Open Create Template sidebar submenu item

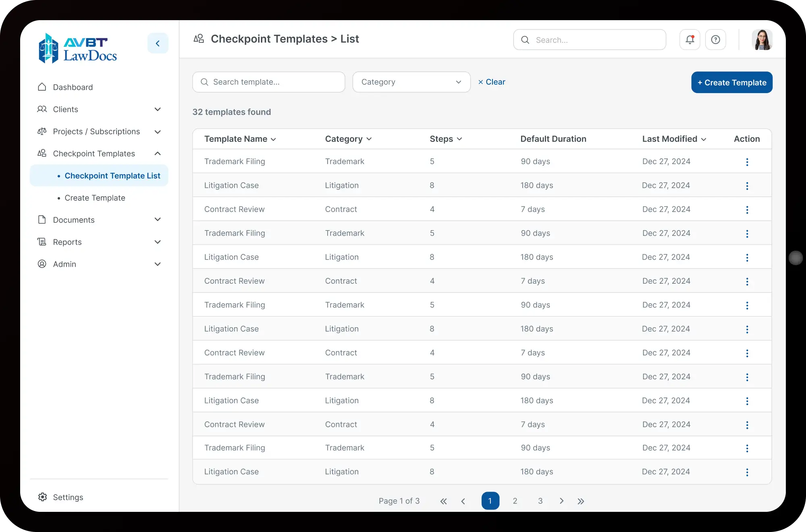(95, 198)
